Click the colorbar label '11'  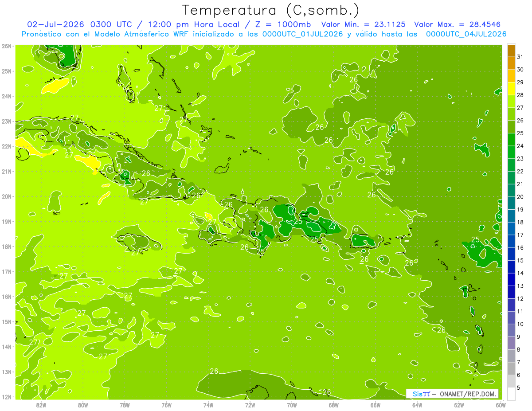[x=520, y=311]
